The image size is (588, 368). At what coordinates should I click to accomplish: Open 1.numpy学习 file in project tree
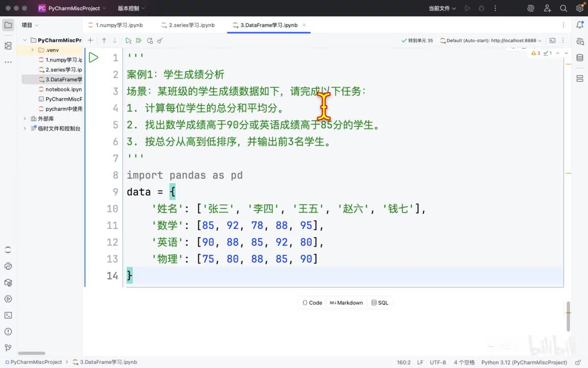[60, 60]
